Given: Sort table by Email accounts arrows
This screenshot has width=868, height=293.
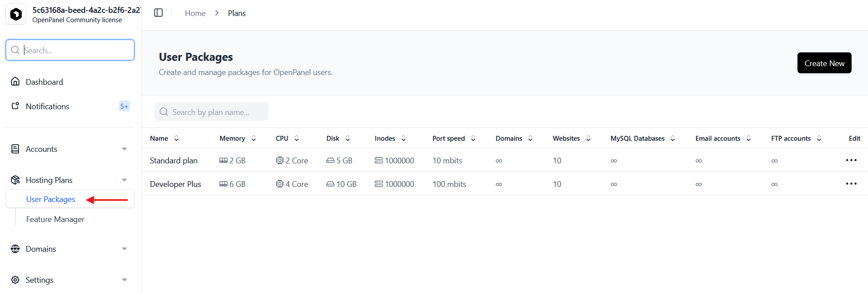Looking at the screenshot, I should pyautogui.click(x=749, y=139).
